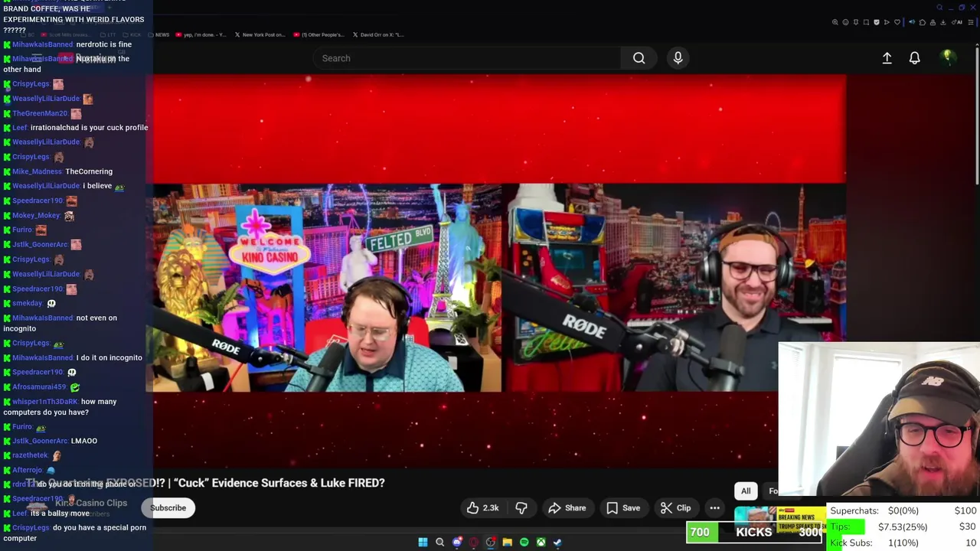Viewport: 980px width, 551px height.
Task: Click chat message 'LMAOO' from Jstlk_GoonerArc
Action: (x=83, y=441)
